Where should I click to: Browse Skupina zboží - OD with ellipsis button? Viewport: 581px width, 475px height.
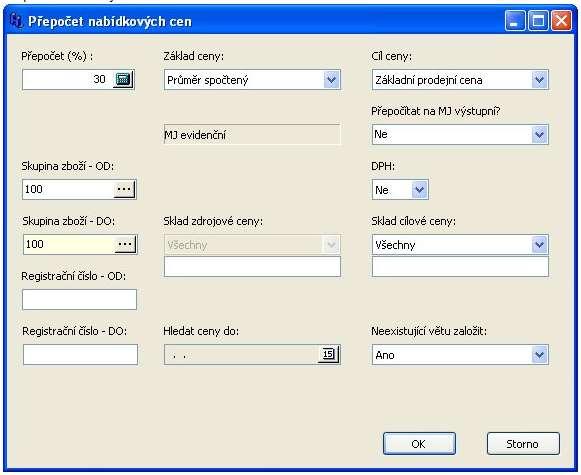tap(124, 189)
